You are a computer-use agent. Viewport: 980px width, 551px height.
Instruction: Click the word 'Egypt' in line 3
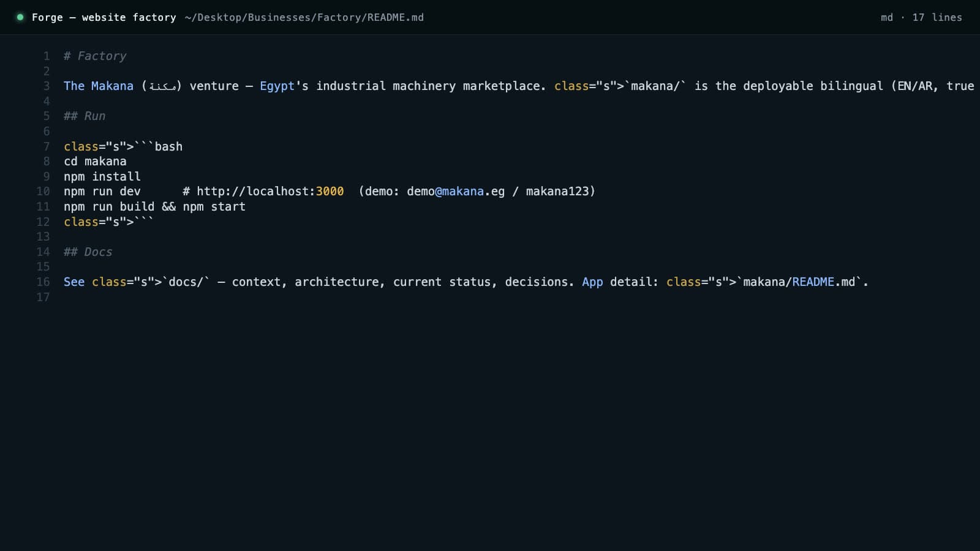[x=277, y=86]
